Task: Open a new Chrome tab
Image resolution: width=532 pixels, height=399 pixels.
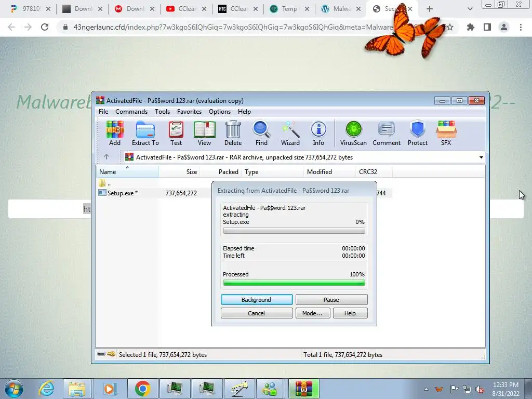Action: [x=430, y=9]
